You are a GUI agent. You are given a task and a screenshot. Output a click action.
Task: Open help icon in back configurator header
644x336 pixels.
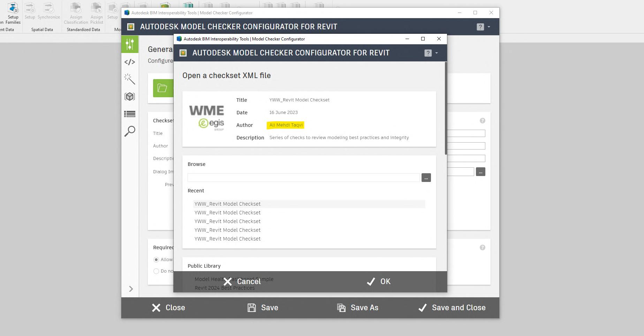click(480, 27)
